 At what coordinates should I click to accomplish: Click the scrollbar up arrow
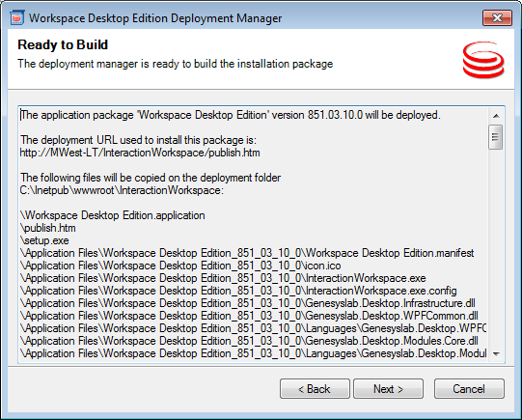pyautogui.click(x=496, y=116)
